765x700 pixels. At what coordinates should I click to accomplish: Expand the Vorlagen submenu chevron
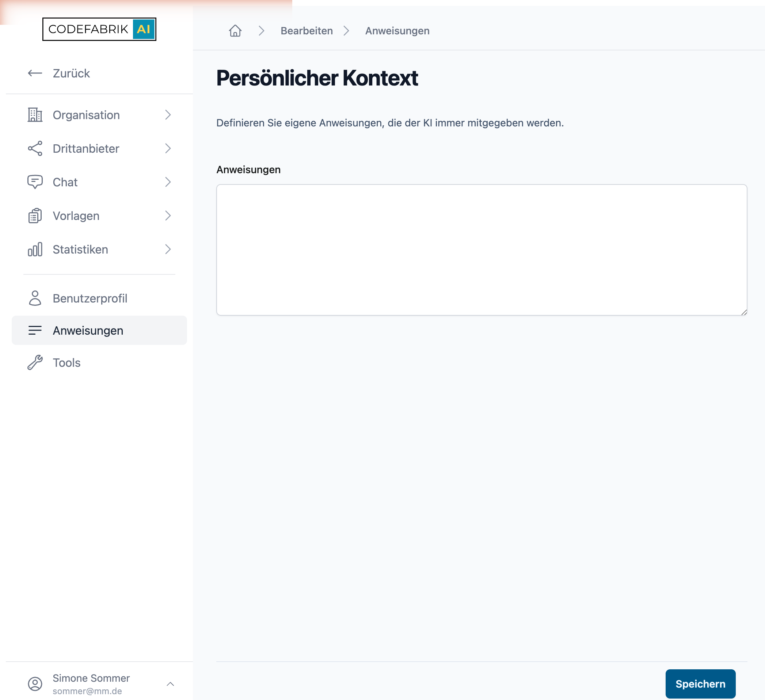click(168, 216)
